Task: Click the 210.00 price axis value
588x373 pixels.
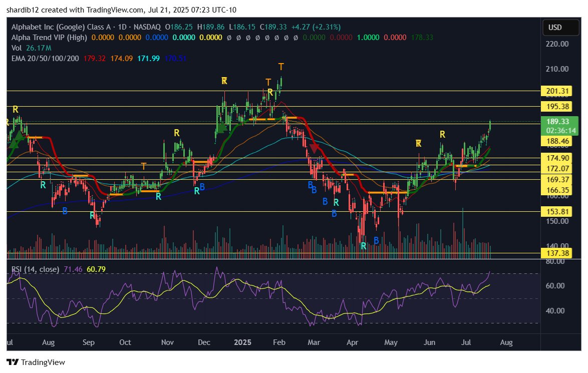Action: coord(557,69)
